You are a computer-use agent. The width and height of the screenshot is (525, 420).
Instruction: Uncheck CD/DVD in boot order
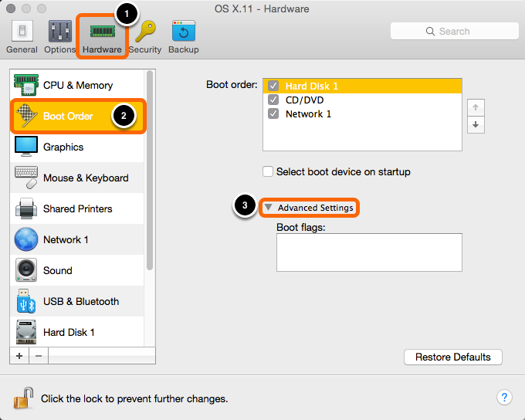pos(273,100)
